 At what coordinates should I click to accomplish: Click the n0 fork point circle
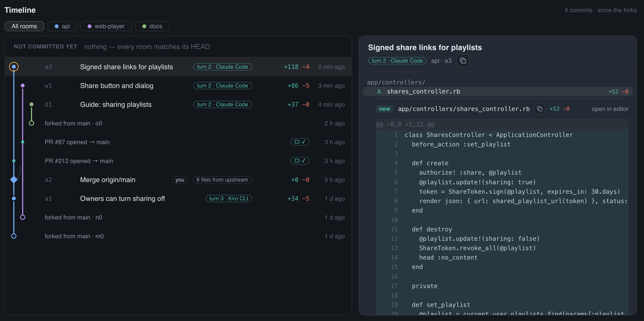click(x=23, y=217)
